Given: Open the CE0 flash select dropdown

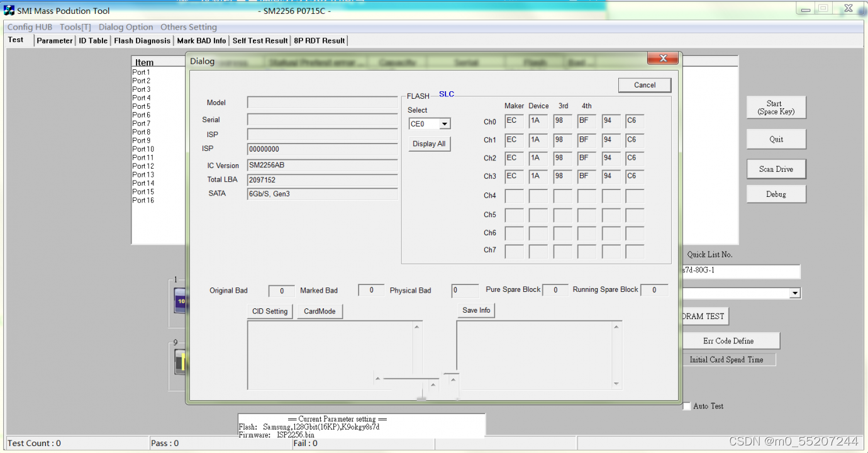Looking at the screenshot, I should pyautogui.click(x=445, y=124).
